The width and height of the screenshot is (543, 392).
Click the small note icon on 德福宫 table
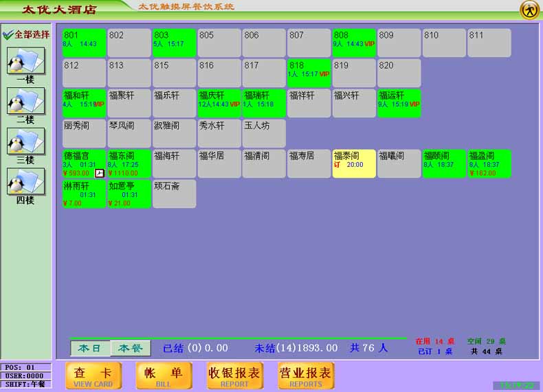100,173
